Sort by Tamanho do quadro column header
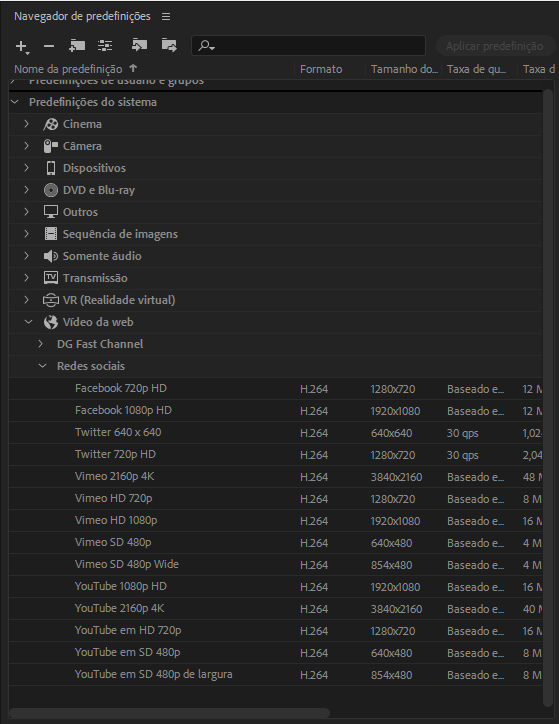This screenshot has height=724, width=559. coord(403,69)
